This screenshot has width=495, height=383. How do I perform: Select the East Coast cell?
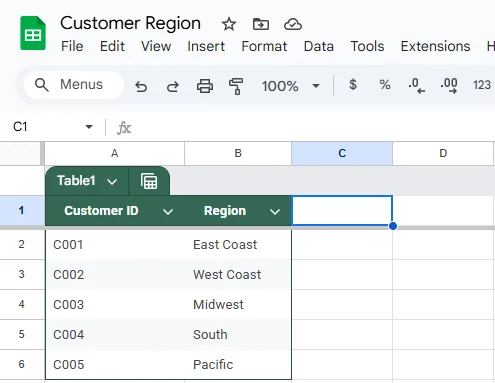click(238, 245)
